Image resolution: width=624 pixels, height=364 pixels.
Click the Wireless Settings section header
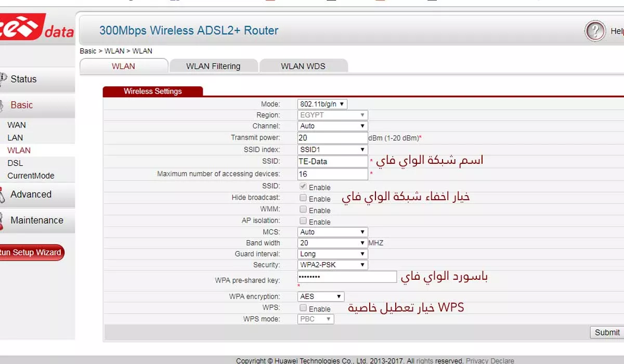tap(153, 91)
